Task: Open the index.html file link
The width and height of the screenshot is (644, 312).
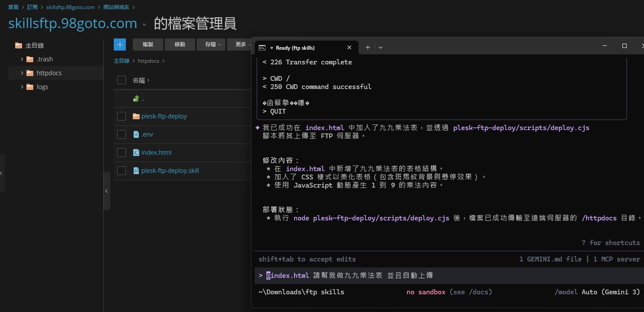Action: tap(156, 153)
